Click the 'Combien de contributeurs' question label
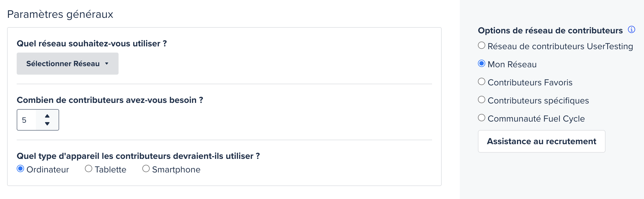The height and width of the screenshot is (199, 644). (110, 100)
